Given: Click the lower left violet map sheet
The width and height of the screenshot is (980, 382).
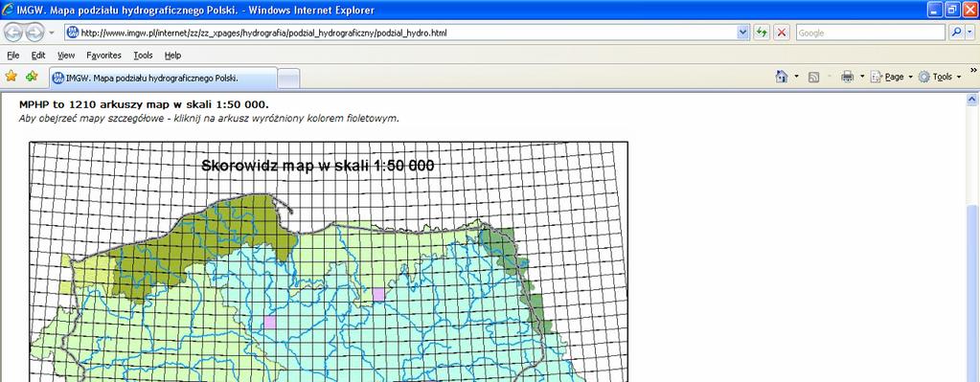Looking at the screenshot, I should 269,322.
